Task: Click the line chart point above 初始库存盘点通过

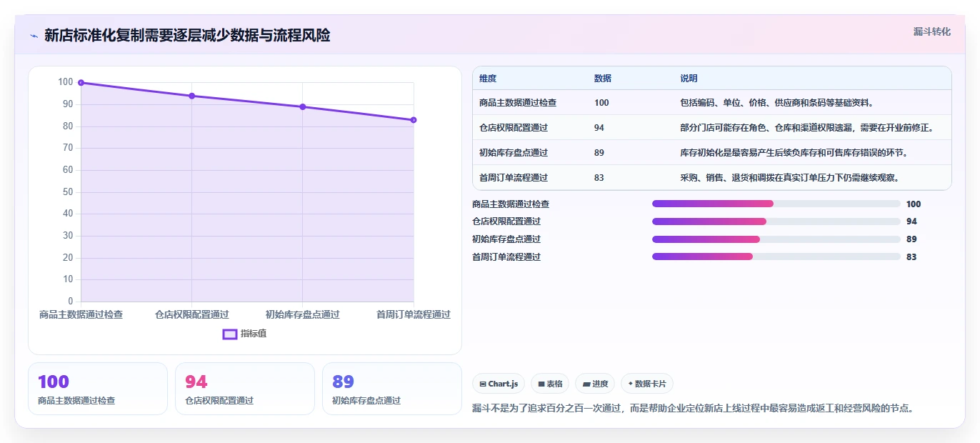Action: 303,107
